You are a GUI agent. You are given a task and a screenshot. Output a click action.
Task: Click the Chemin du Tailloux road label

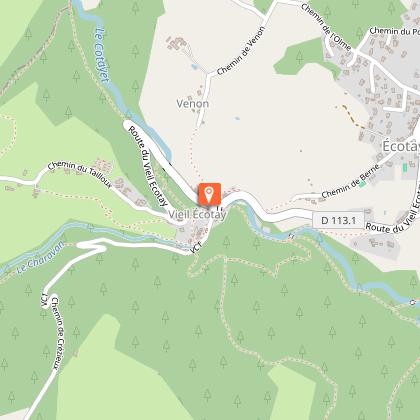pos(80,174)
